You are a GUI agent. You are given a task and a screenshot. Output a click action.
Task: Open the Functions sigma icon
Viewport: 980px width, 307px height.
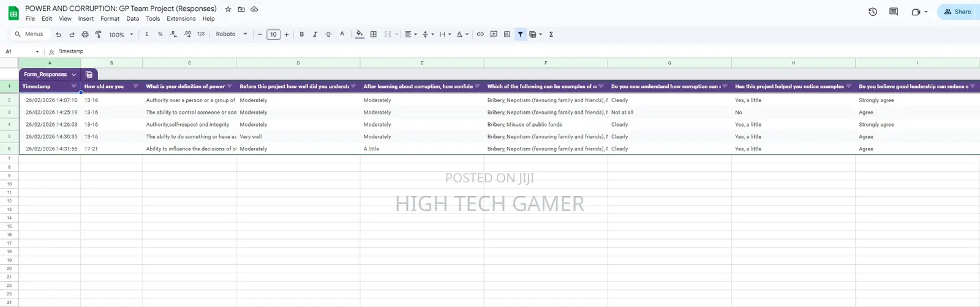pyautogui.click(x=551, y=34)
